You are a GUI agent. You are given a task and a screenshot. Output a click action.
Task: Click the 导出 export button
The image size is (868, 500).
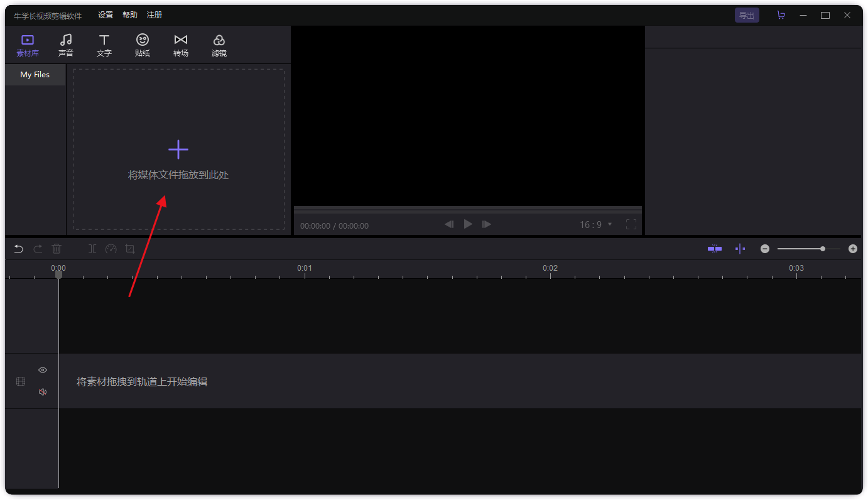[x=747, y=16]
